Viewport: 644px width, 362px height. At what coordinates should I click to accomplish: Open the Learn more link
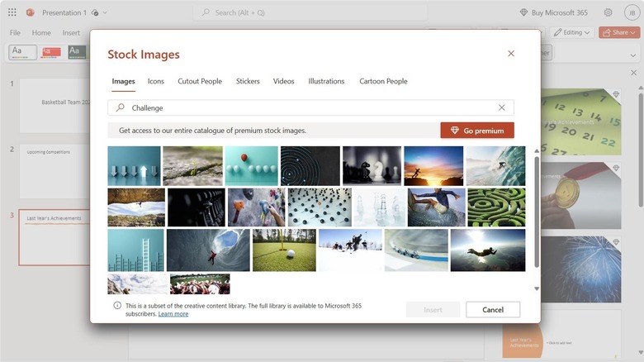173,314
